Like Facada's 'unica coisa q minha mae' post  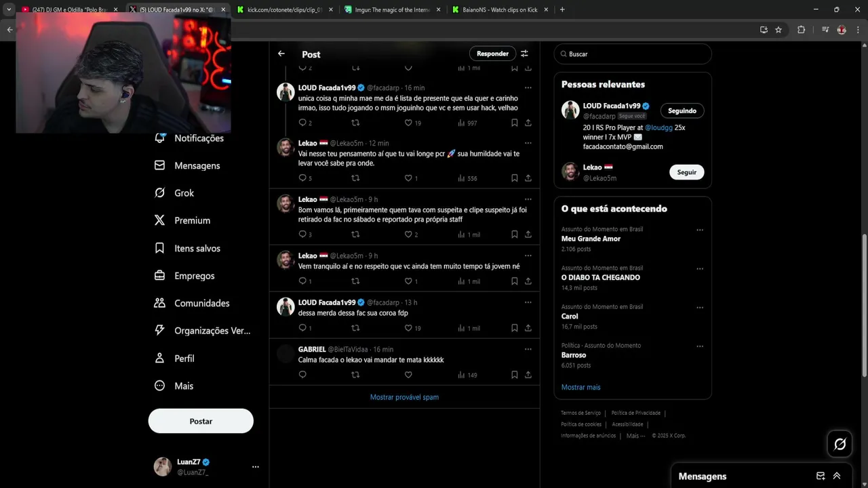point(408,123)
